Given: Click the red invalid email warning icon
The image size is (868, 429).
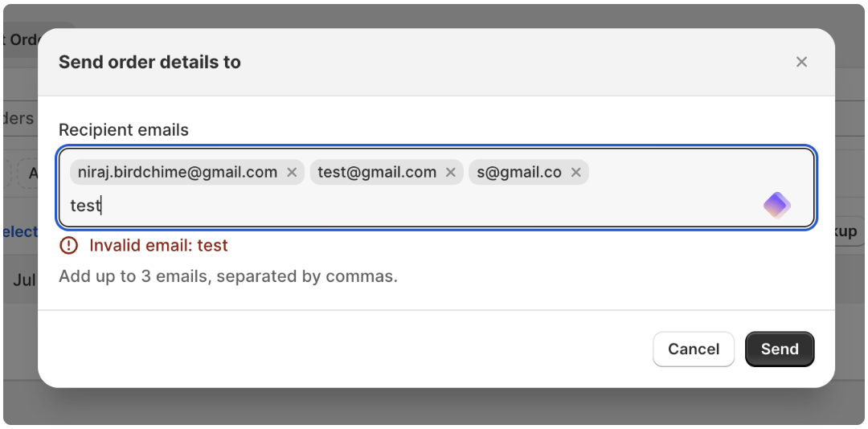Looking at the screenshot, I should click(68, 245).
